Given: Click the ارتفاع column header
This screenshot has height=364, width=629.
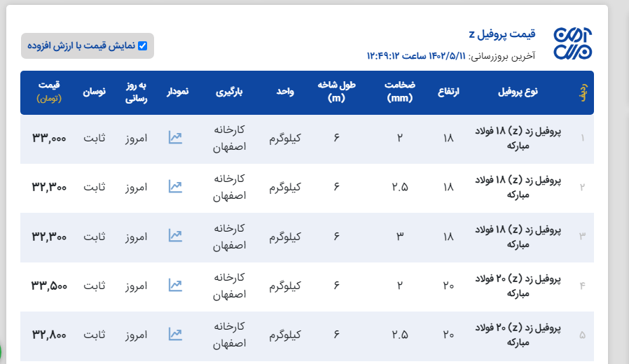Looking at the screenshot, I should coord(448,92).
